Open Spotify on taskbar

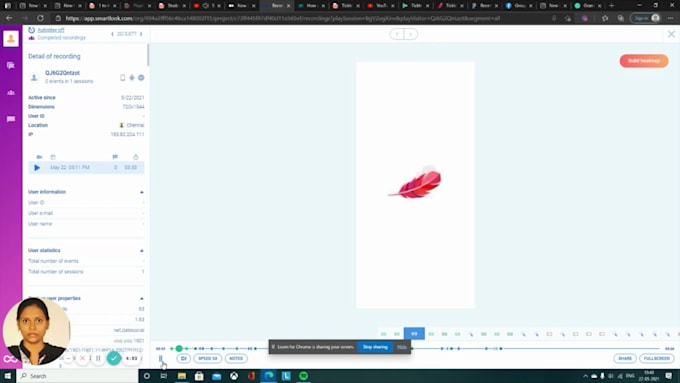click(x=304, y=376)
